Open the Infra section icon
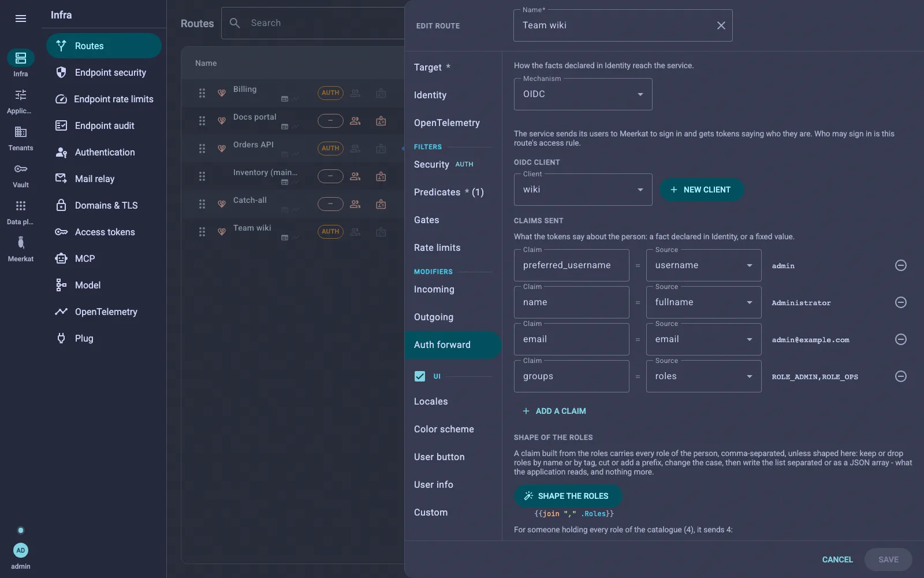The width and height of the screenshot is (924, 578). click(x=21, y=58)
